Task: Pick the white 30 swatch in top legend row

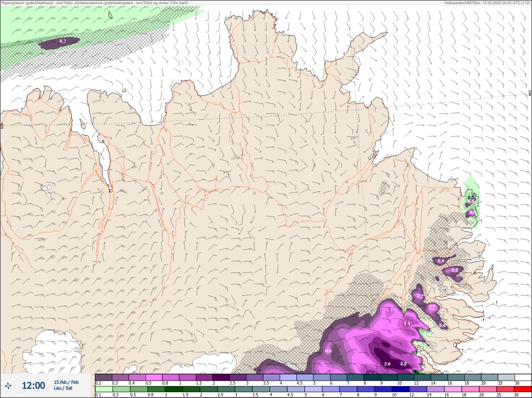Action: click(523, 377)
